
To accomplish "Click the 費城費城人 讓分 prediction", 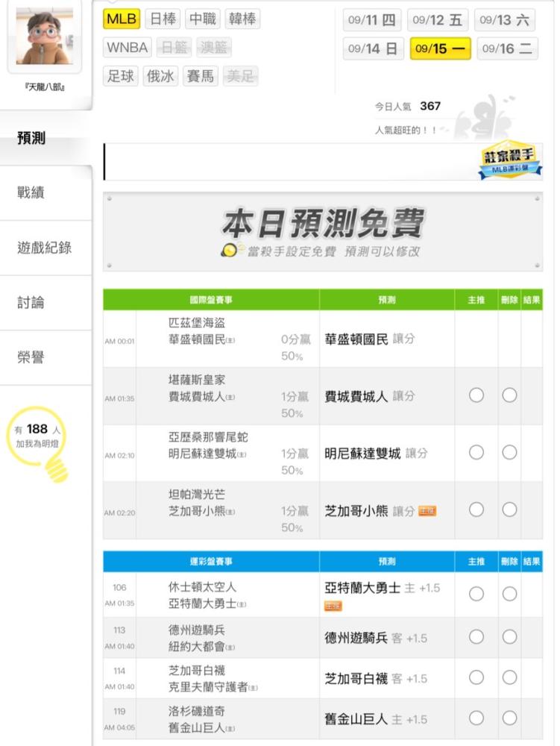I will tap(370, 396).
